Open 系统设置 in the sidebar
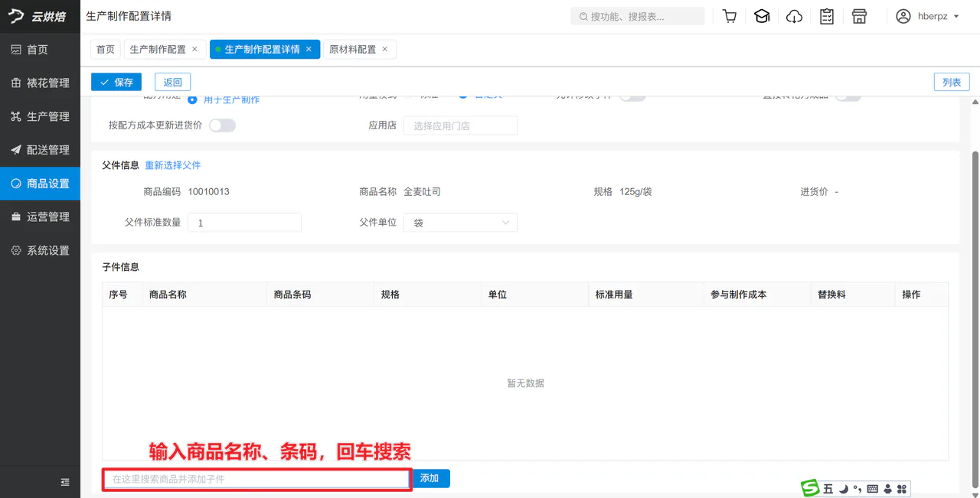 coord(40,250)
